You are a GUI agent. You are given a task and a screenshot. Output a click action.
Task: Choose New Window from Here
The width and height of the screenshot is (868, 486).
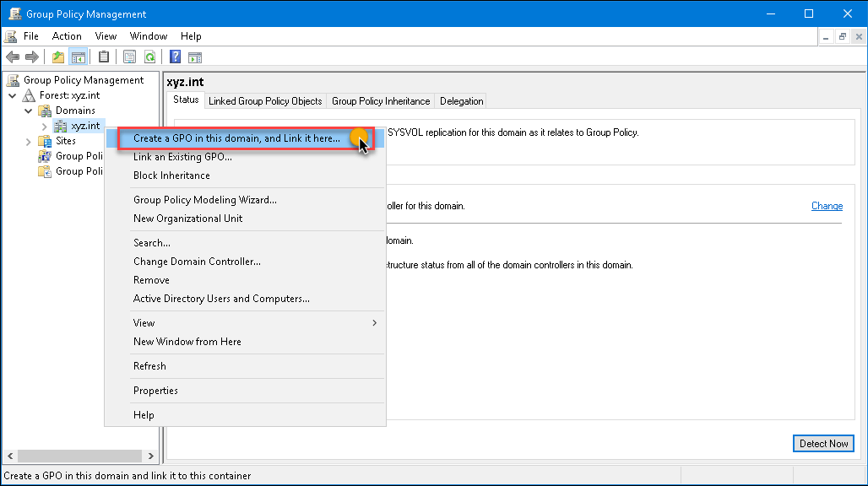tap(246, 343)
